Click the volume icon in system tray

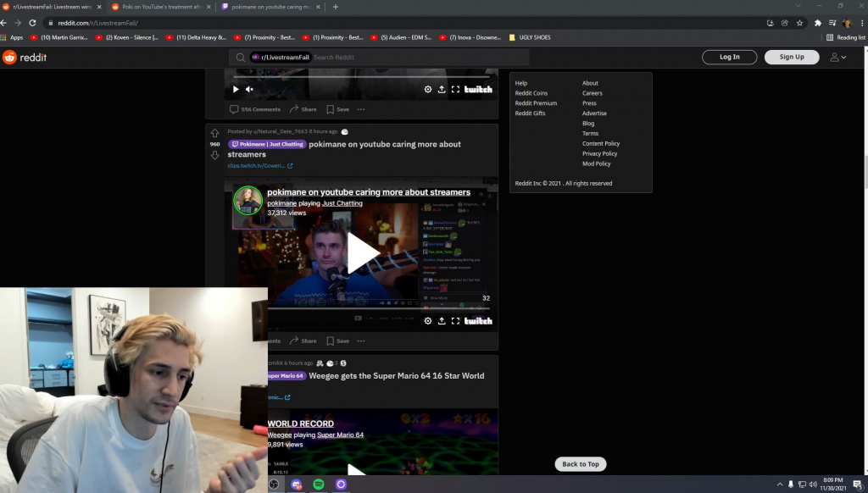pyautogui.click(x=813, y=485)
